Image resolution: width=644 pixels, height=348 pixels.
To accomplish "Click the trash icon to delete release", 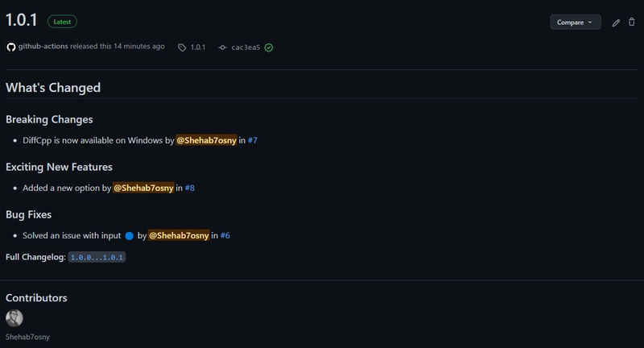I will pos(632,23).
